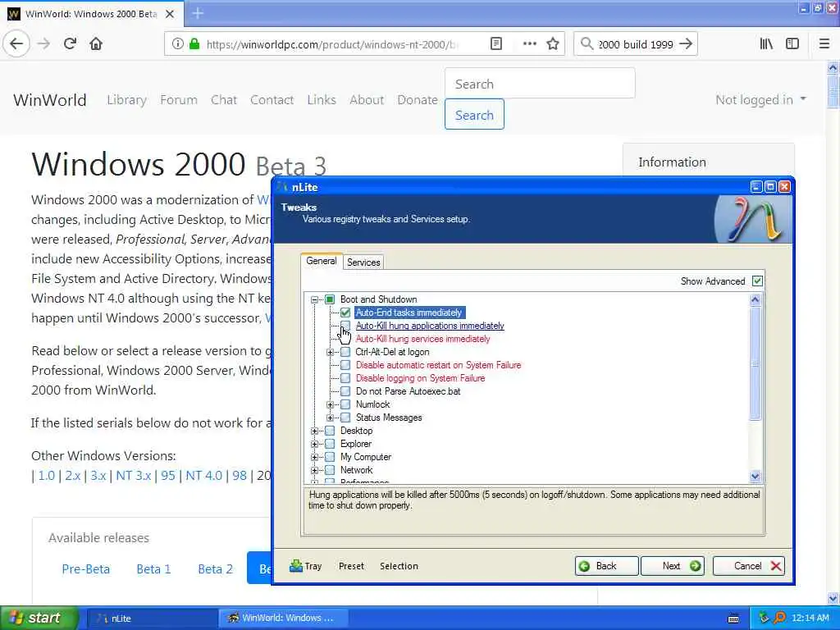Switch to WinWorld taskbar button
The width and height of the screenshot is (840, 630).
[283, 619]
